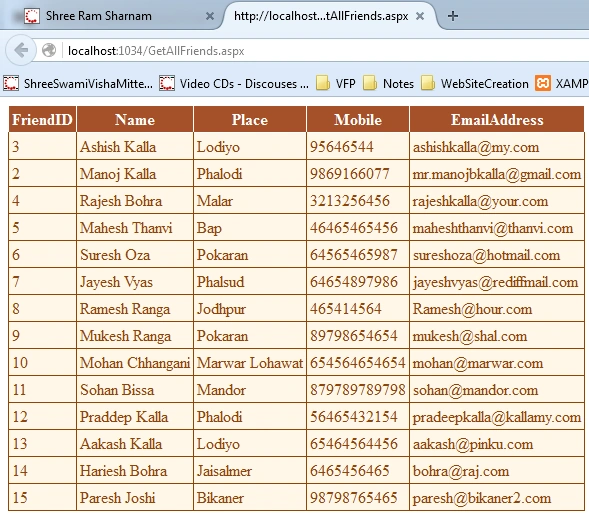Click the place Jodhpur
The width and height of the screenshot is (589, 513).
pos(221,309)
